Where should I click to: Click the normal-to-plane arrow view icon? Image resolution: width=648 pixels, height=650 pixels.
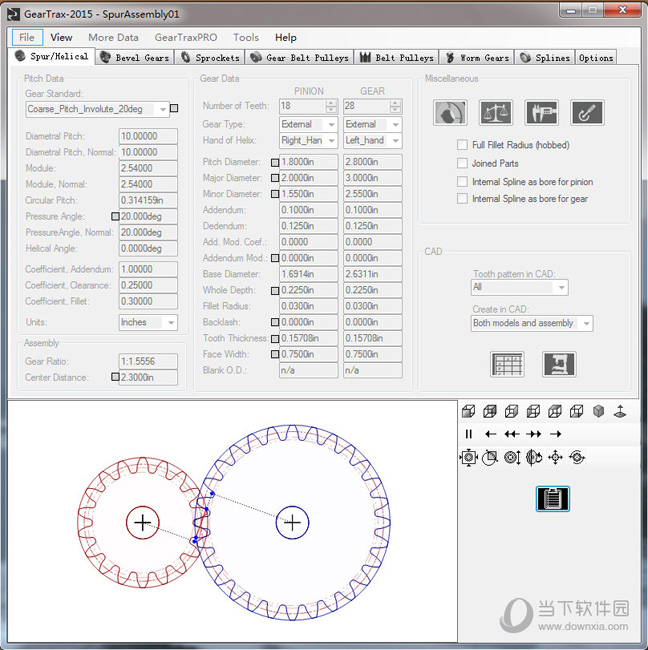coord(620,411)
